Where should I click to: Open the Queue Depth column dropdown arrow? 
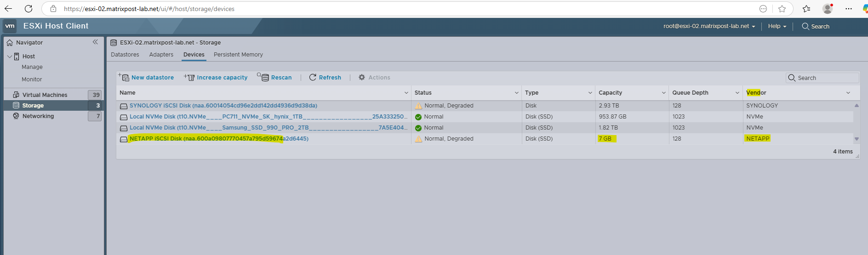(737, 93)
